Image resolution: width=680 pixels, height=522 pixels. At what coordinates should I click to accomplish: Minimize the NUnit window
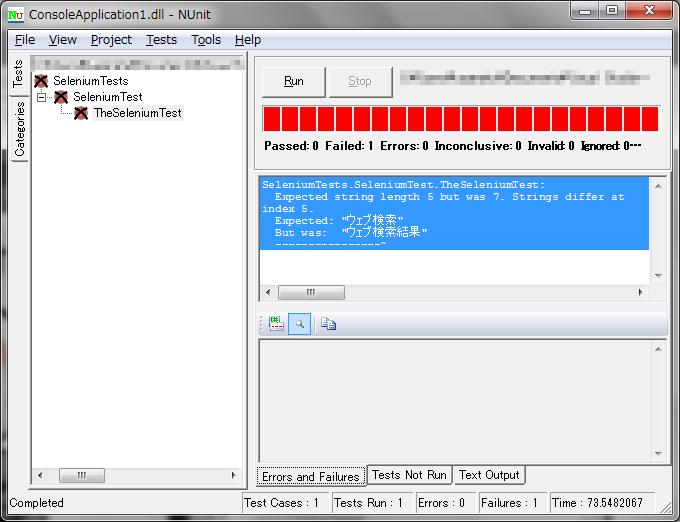coord(585,11)
